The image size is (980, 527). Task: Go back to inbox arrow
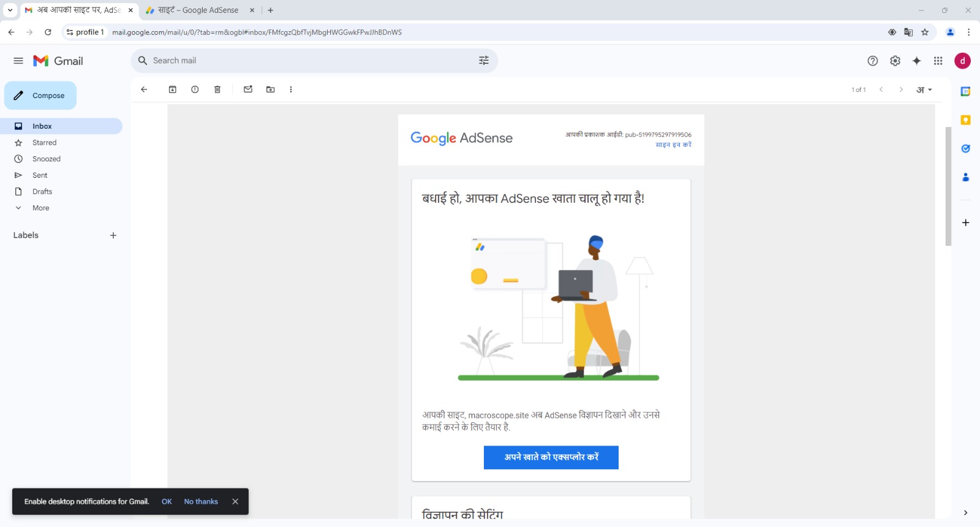144,89
